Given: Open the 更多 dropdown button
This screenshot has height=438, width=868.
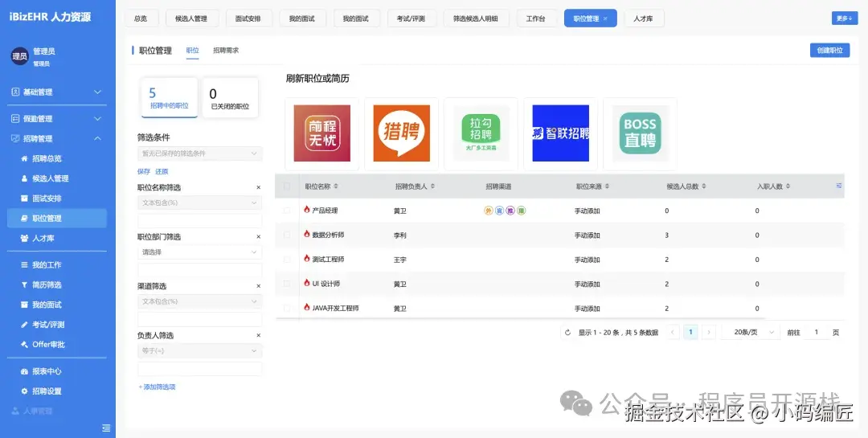Looking at the screenshot, I should [x=845, y=18].
